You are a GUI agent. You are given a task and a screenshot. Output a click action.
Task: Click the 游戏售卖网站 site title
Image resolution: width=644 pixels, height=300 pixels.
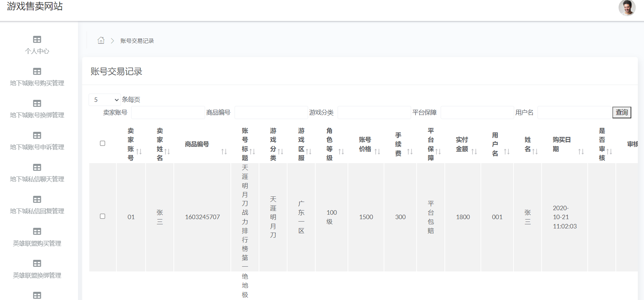pos(35,6)
